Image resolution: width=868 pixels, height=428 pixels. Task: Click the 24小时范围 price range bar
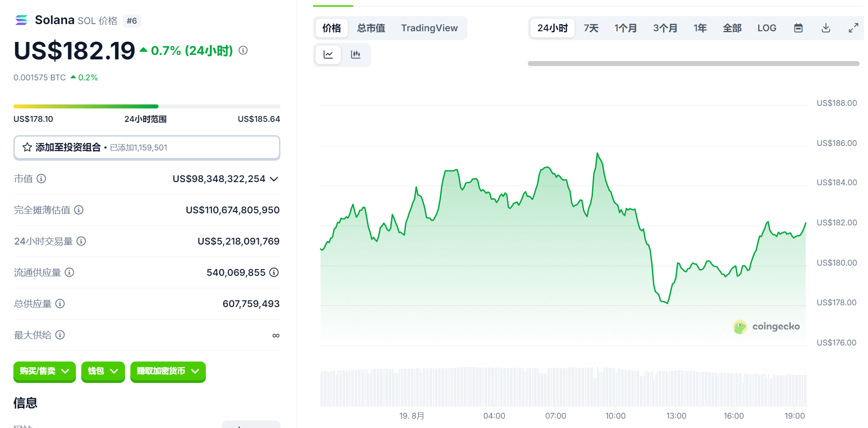pyautogui.click(x=147, y=106)
